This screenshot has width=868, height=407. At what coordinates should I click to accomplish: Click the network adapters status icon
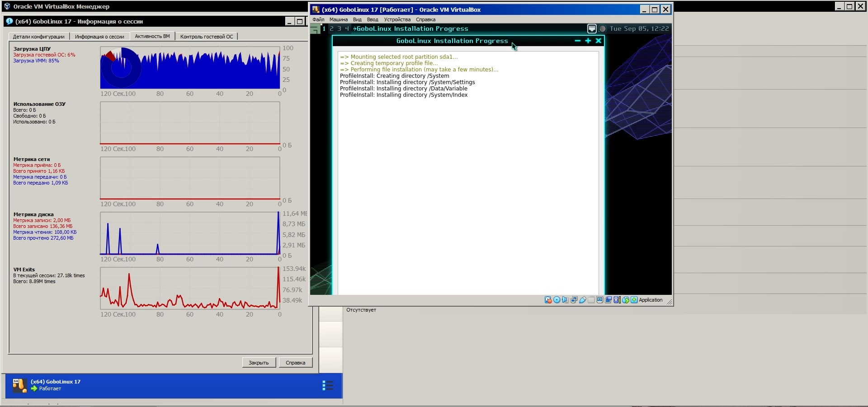pyautogui.click(x=574, y=300)
